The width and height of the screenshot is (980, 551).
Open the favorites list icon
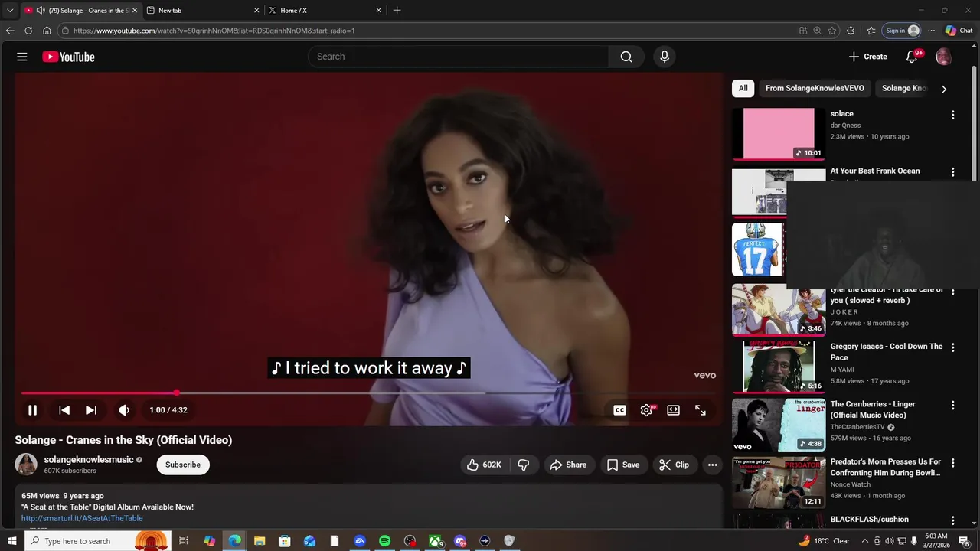(x=871, y=31)
